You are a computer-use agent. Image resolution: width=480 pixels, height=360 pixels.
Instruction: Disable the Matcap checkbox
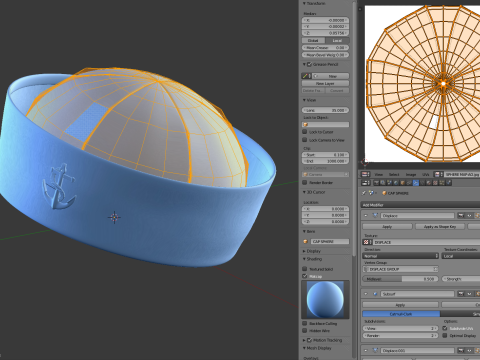tap(305, 276)
